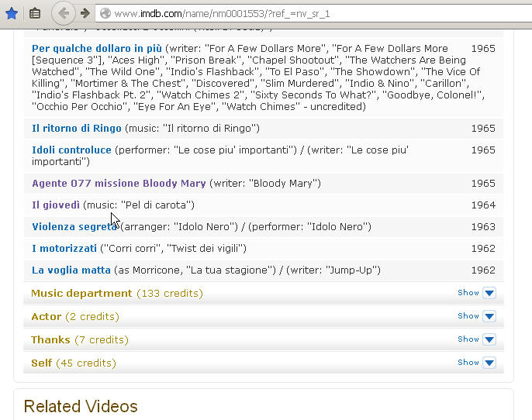532x420 pixels.
Task: Expand Self credits with arrow button
Action: point(489,363)
